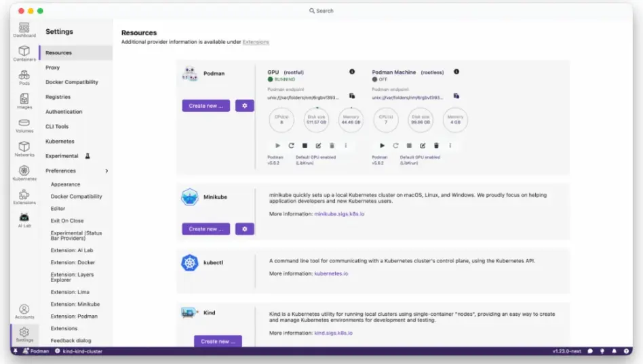643x364 pixels.
Task: Create new Kind cluster
Action: tap(218, 341)
